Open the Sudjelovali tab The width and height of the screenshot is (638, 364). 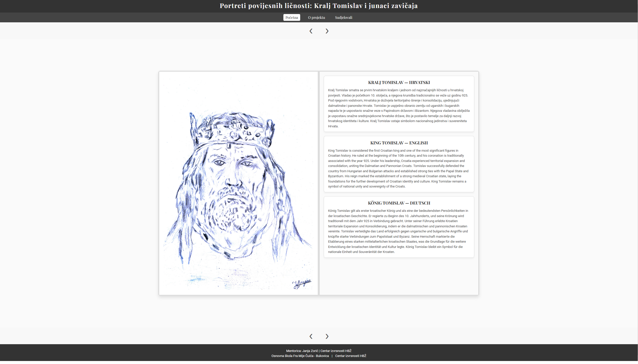[x=343, y=18]
